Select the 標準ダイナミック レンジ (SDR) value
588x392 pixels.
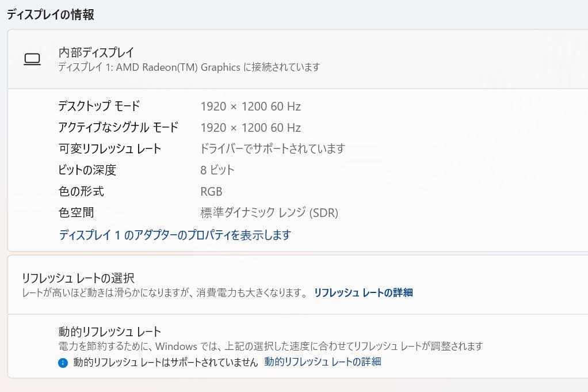(x=269, y=213)
